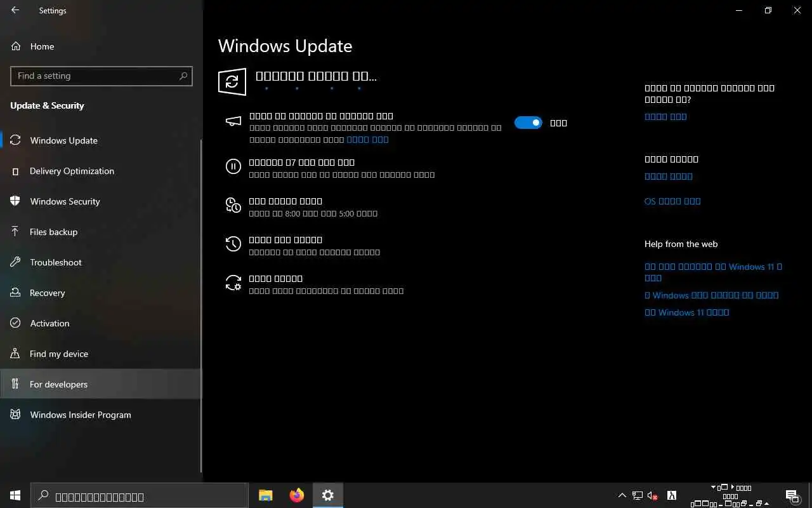Toggle the blue switch next to megaphone option
Image resolution: width=812 pixels, height=508 pixels.
[528, 123]
